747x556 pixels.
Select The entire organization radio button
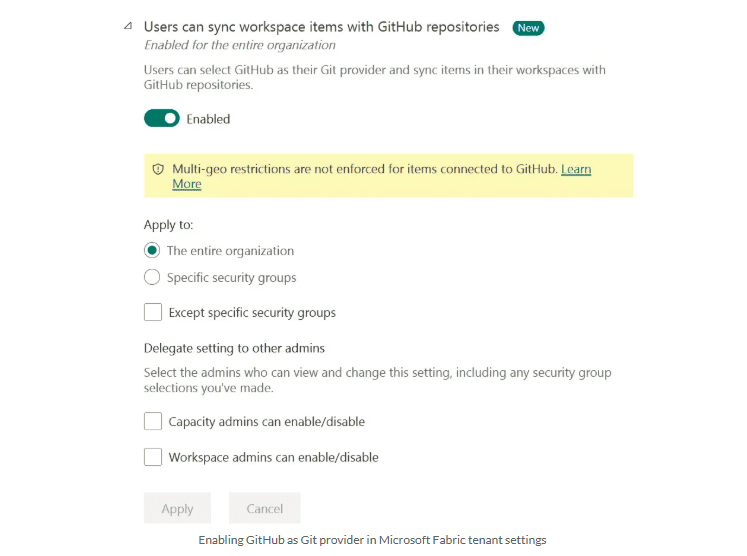point(152,251)
